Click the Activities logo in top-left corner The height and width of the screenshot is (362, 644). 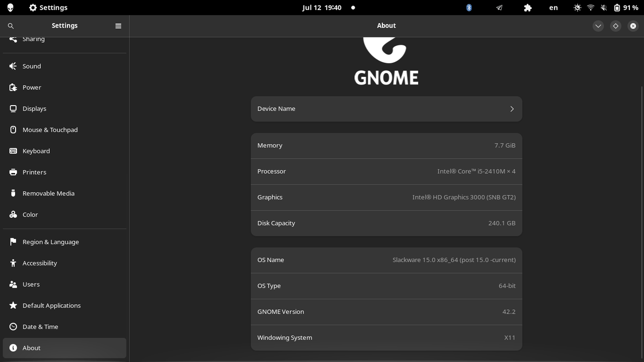[10, 8]
